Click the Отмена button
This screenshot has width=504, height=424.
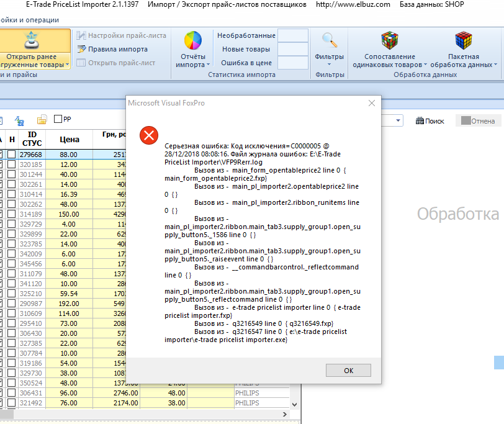[x=478, y=121]
